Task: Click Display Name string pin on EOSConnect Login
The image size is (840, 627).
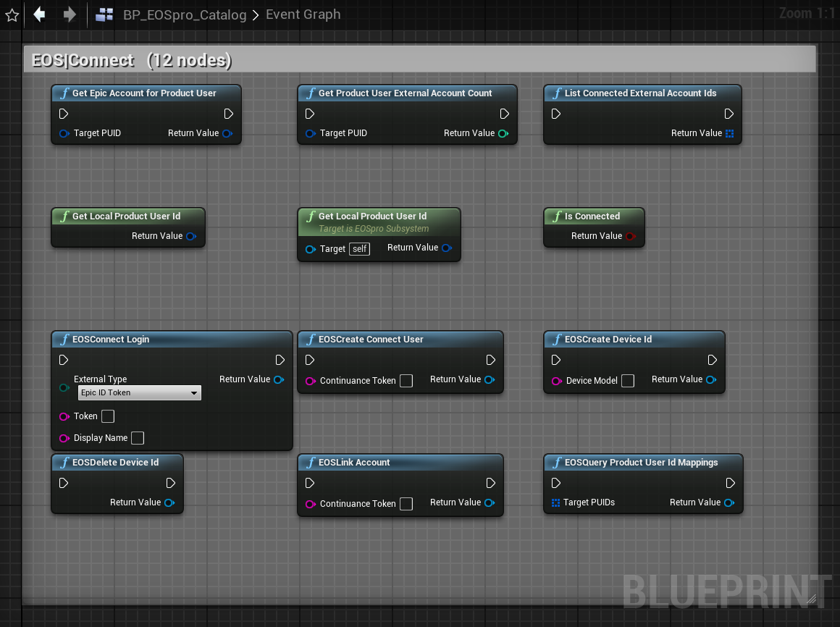Action: click(64, 438)
